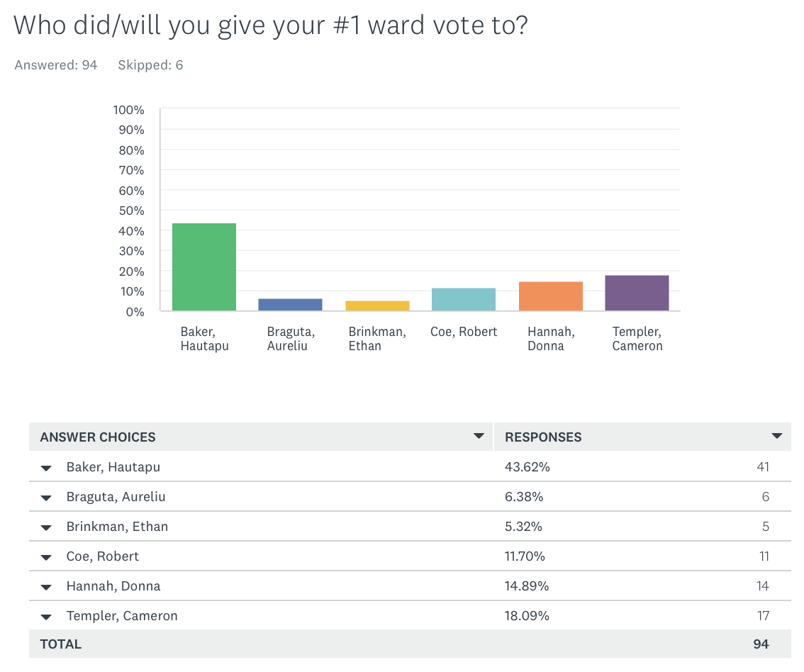This screenshot has height=672, width=804.
Task: Expand the Coe, Robert row arrow
Action: (x=46, y=557)
